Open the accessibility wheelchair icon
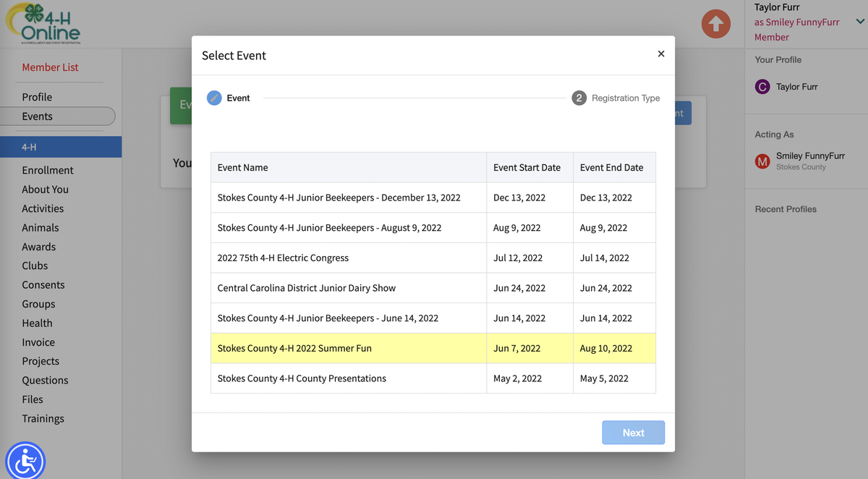This screenshot has width=868, height=479. [25, 460]
